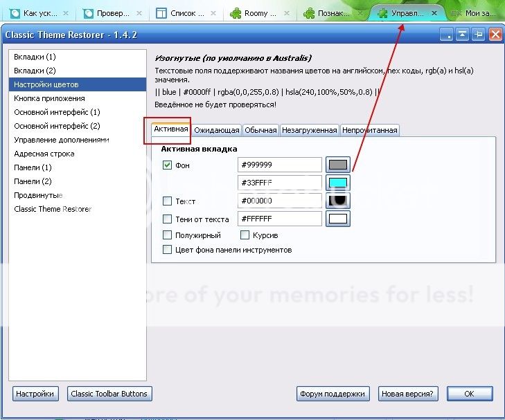
Task: Enable 'Цвет фона панели инструментов' checkbox
Action: (167, 250)
